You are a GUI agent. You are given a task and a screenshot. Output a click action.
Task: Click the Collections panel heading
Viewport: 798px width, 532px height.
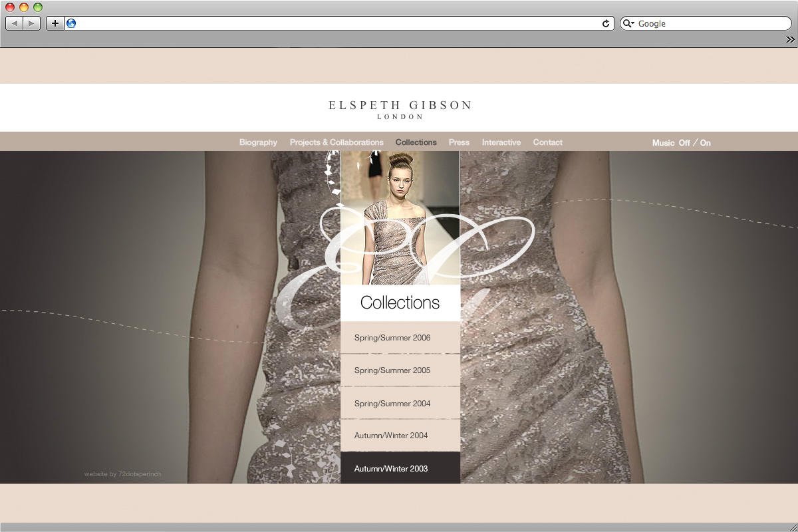[400, 303]
